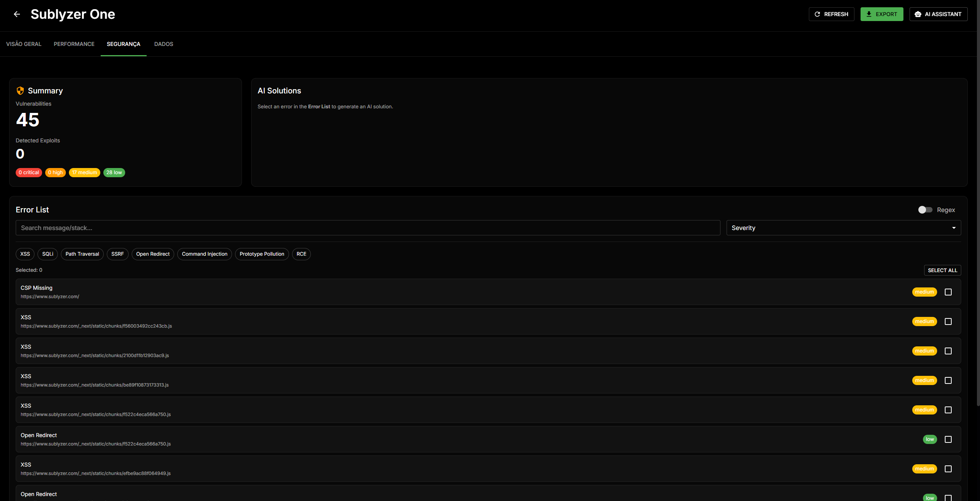Click the 0 critical severity badge
Image resolution: width=980 pixels, height=501 pixels.
click(x=29, y=173)
